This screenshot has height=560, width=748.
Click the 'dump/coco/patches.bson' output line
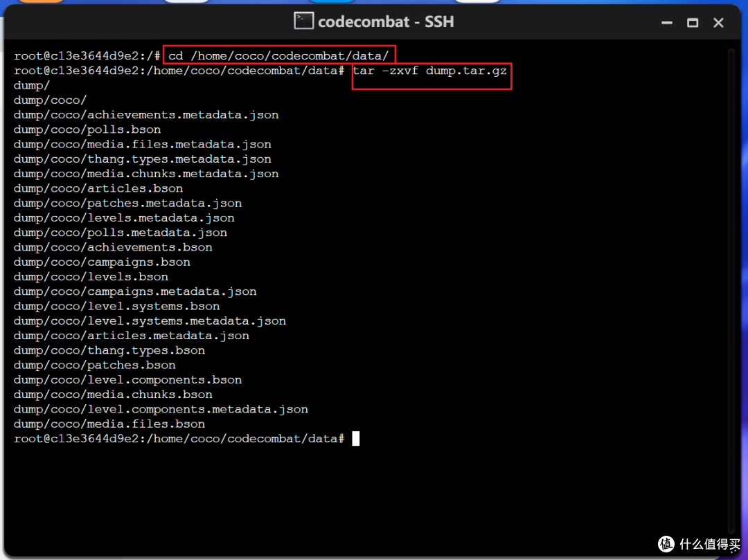click(95, 365)
